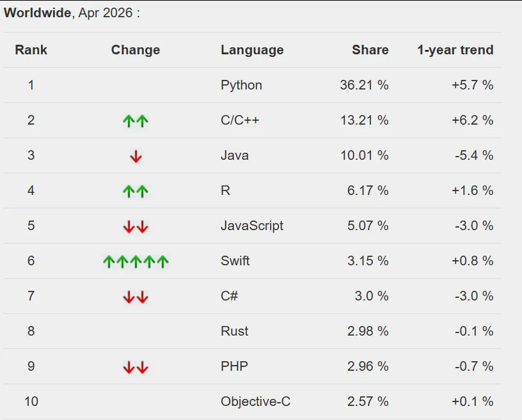Click the Rank column header
This screenshot has height=420, width=522.
point(31,50)
